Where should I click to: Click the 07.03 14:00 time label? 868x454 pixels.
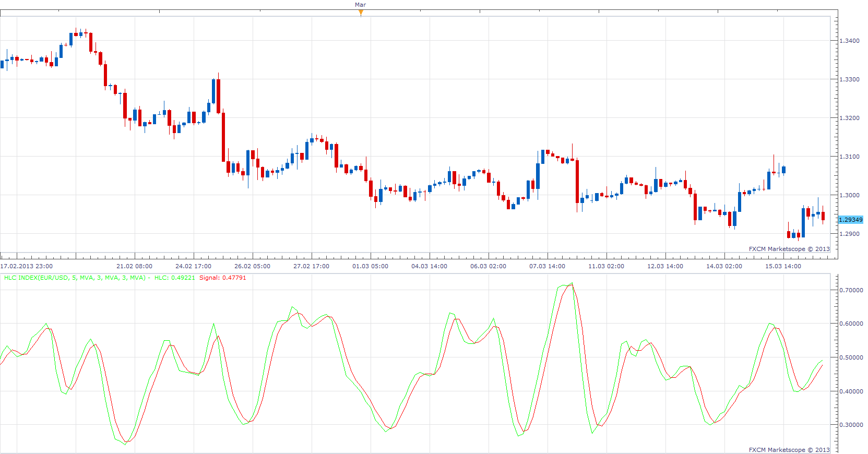[x=548, y=266]
